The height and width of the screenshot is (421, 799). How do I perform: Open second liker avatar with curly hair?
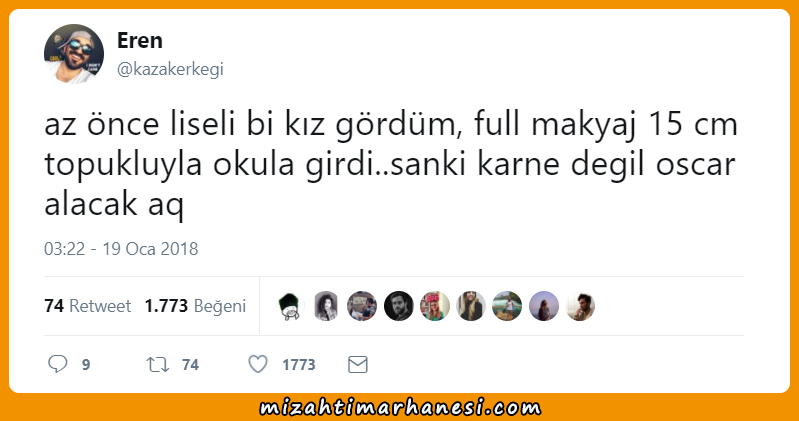click(x=326, y=306)
